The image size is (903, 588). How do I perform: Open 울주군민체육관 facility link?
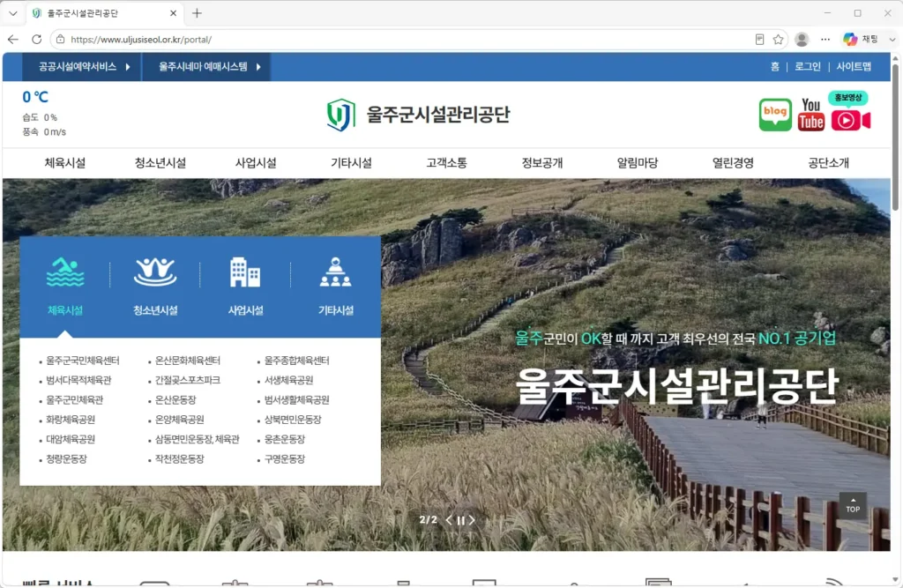pyautogui.click(x=74, y=399)
